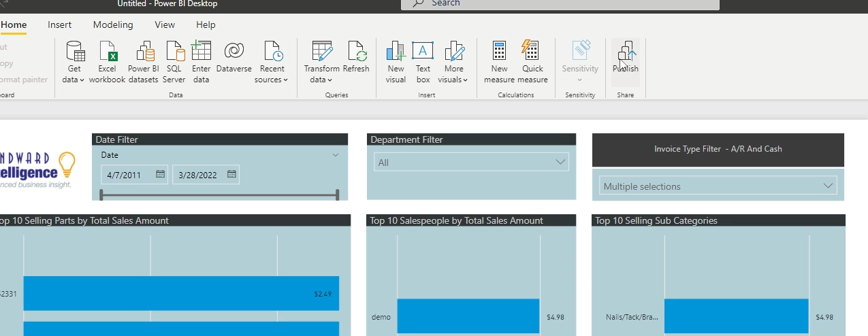Expand More visuals dropdown arrow
This screenshot has height=336, width=868.
[465, 80]
